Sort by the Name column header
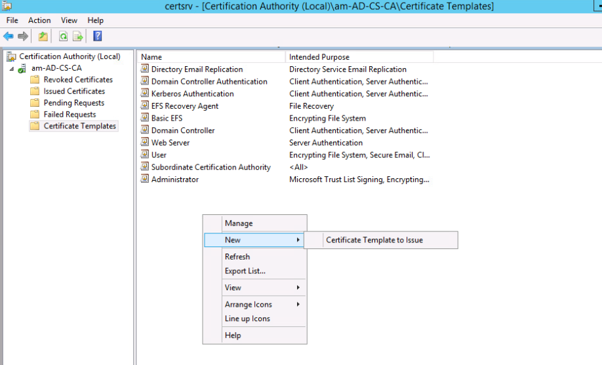 (x=211, y=57)
